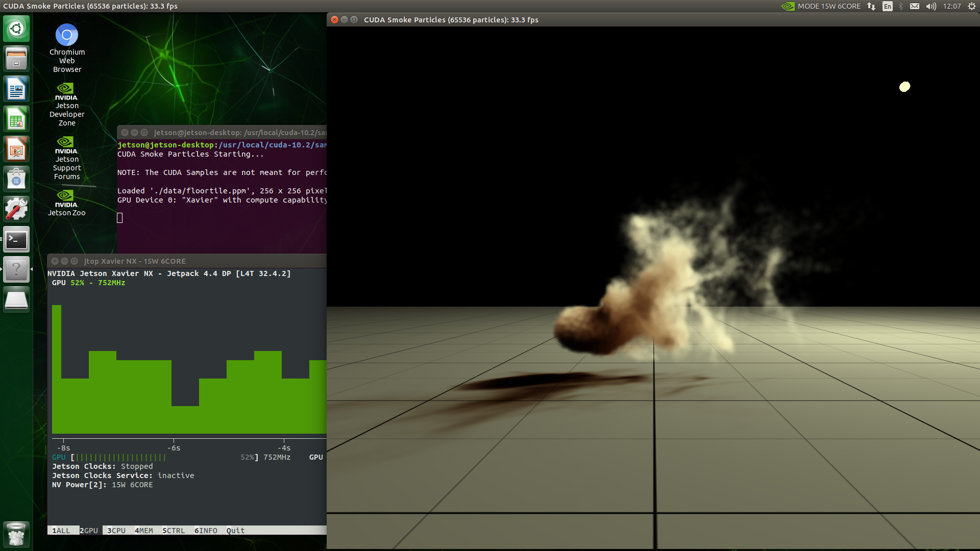Click the 'GPU Device 0: "Xavier"' terminal line
Image resolution: width=980 pixels, height=551 pixels.
(222, 200)
